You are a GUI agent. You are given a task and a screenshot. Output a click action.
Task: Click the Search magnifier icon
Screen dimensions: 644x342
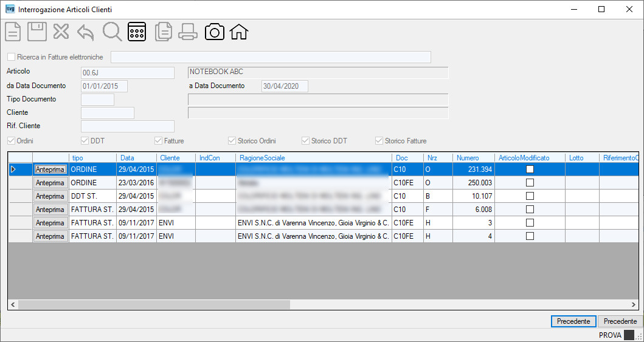click(112, 32)
